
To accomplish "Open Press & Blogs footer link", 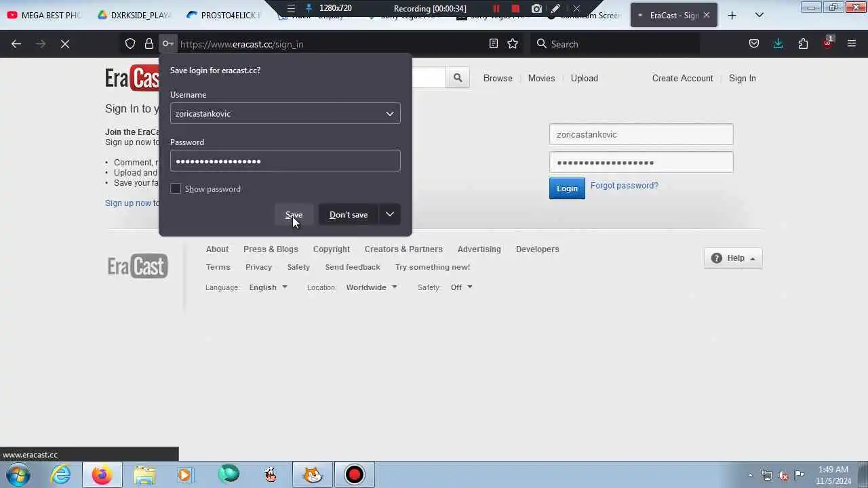I will coord(271,249).
